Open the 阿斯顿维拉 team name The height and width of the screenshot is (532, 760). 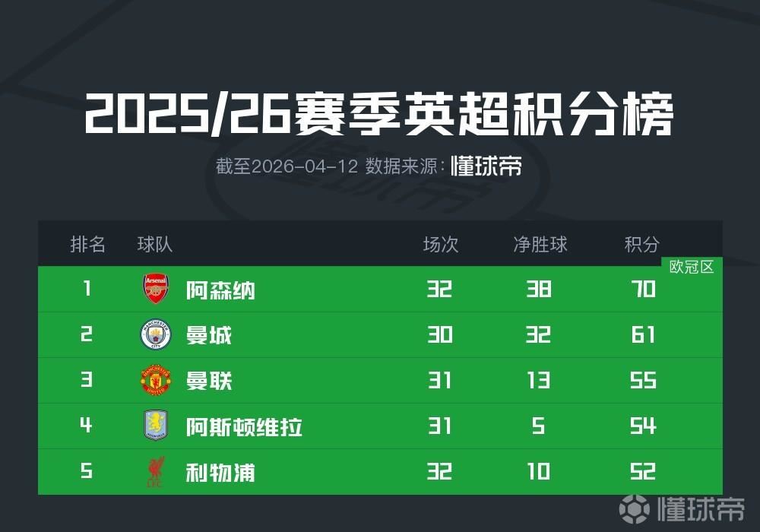tap(244, 427)
